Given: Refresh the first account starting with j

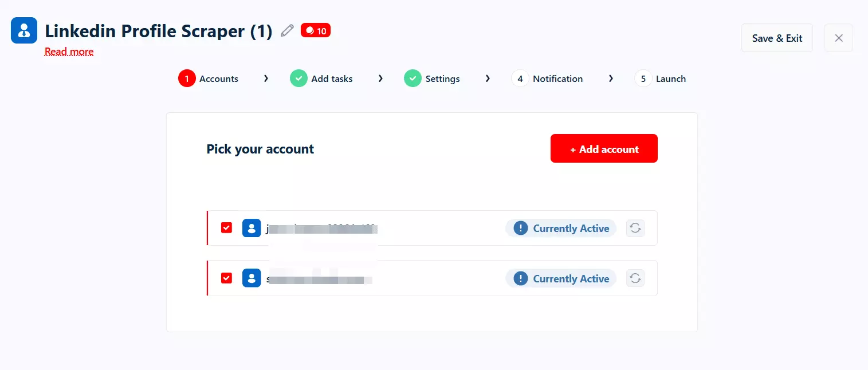Looking at the screenshot, I should click(635, 228).
